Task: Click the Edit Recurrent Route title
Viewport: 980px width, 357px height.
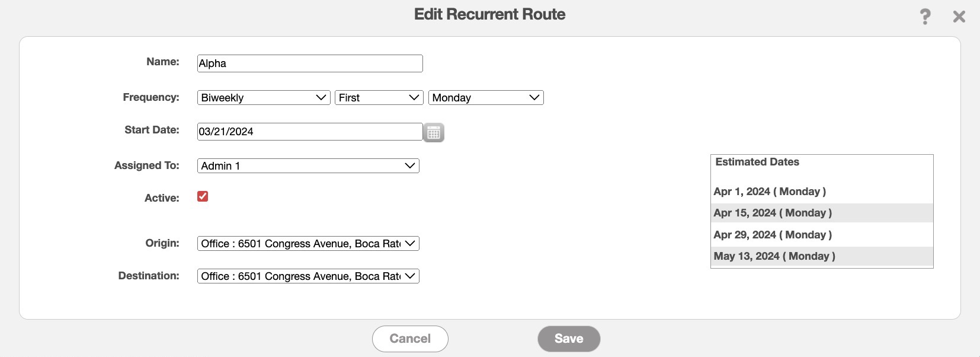Action: click(489, 14)
